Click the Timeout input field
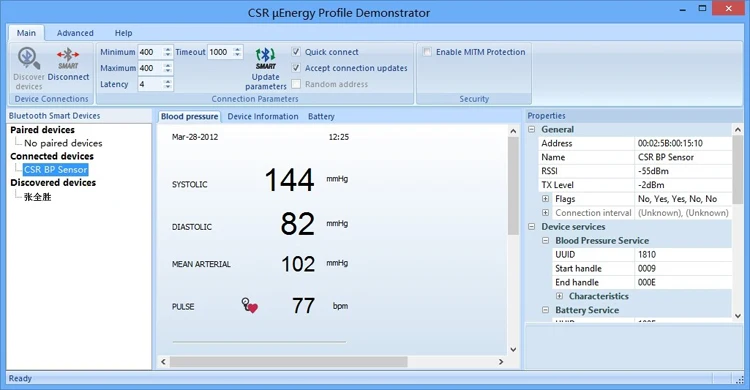750x390 pixels. click(x=220, y=52)
